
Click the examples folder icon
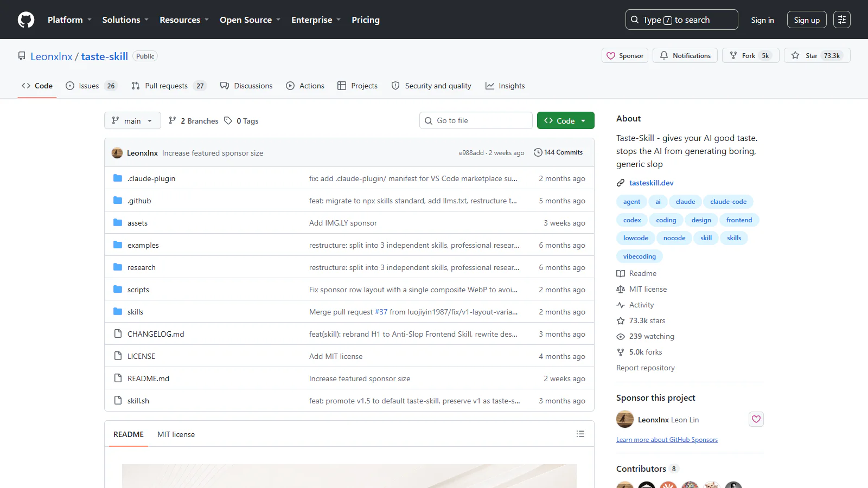pos(118,245)
